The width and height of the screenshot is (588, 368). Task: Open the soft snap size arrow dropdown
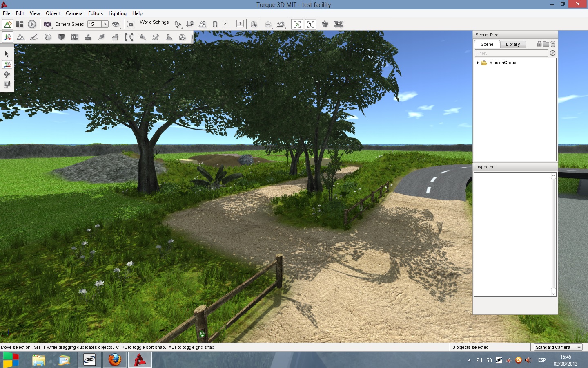240,23
